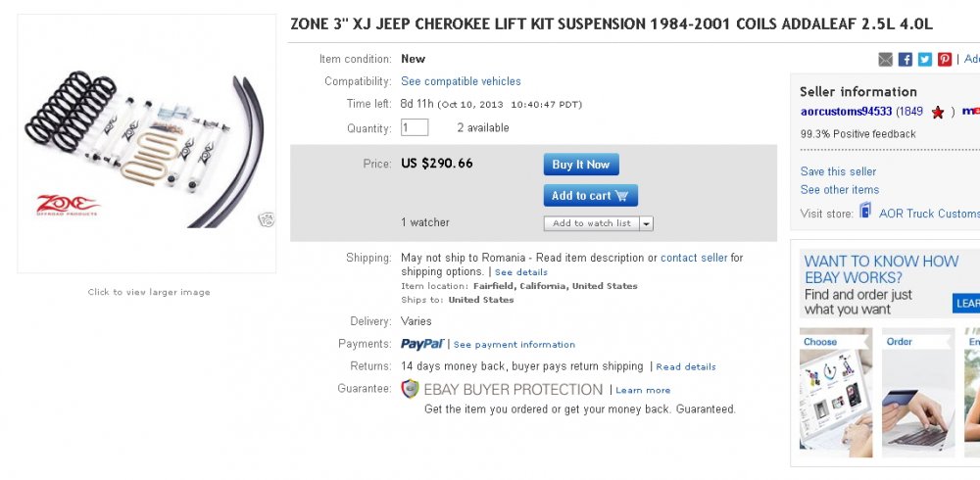Open Read details for returns
The height and width of the screenshot is (480, 980).
tap(686, 367)
